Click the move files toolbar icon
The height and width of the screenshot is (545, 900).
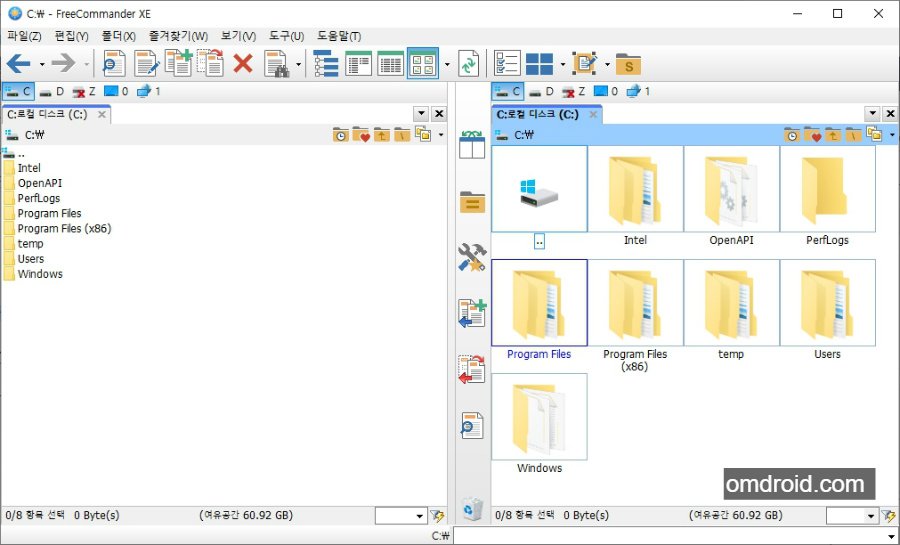point(210,63)
